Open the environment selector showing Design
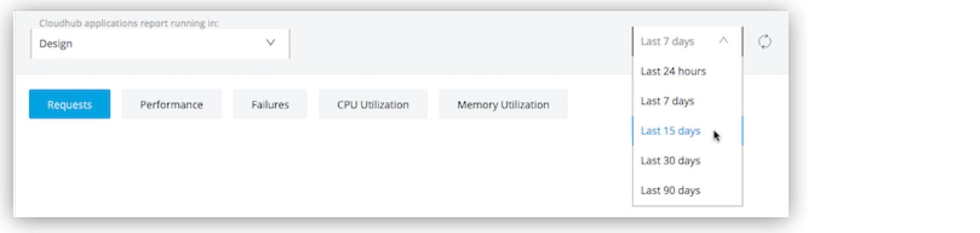The height and width of the screenshot is (233, 980). click(x=160, y=44)
